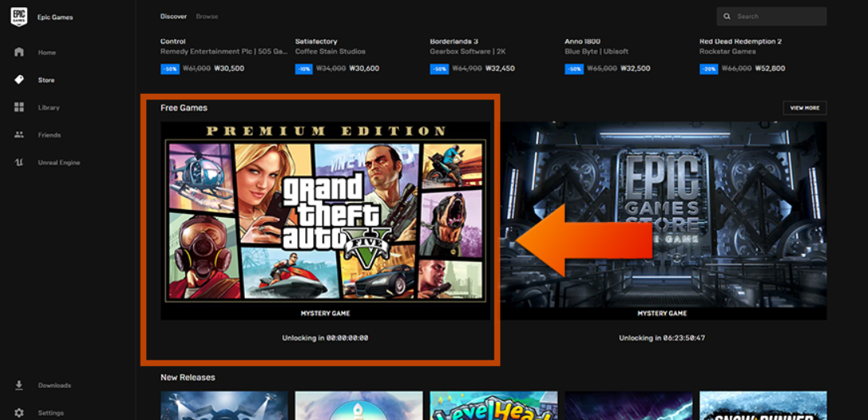Click MYSTERY GAME label under the vault image
Screen dimensions: 868x420
tap(662, 313)
